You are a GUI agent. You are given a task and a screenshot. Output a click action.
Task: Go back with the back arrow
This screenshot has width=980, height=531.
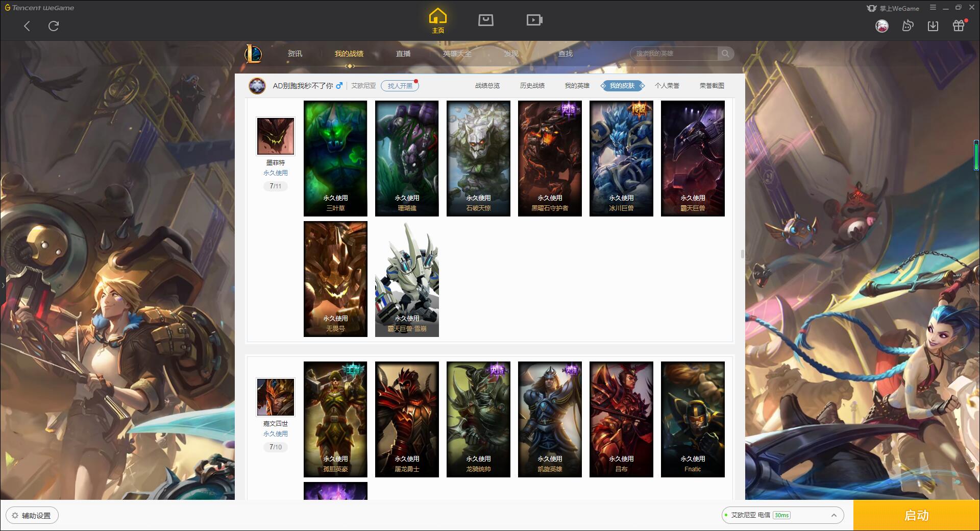(27, 26)
